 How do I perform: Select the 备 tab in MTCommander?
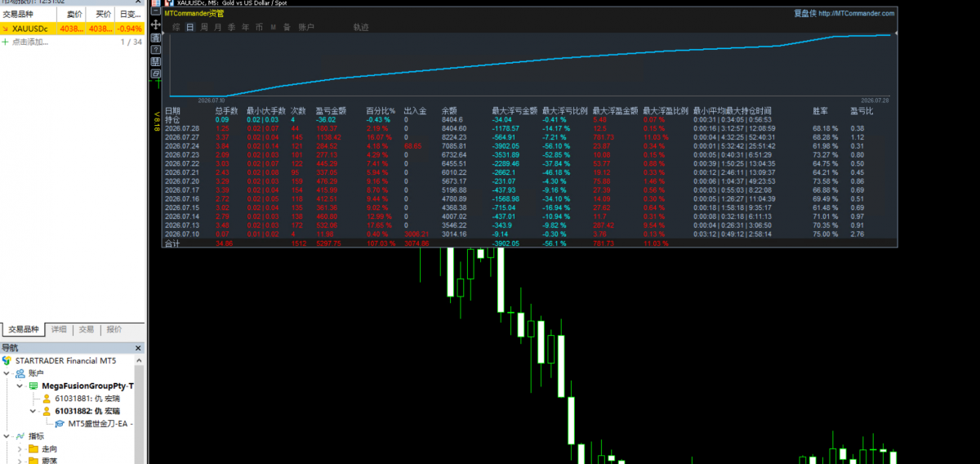[287, 27]
